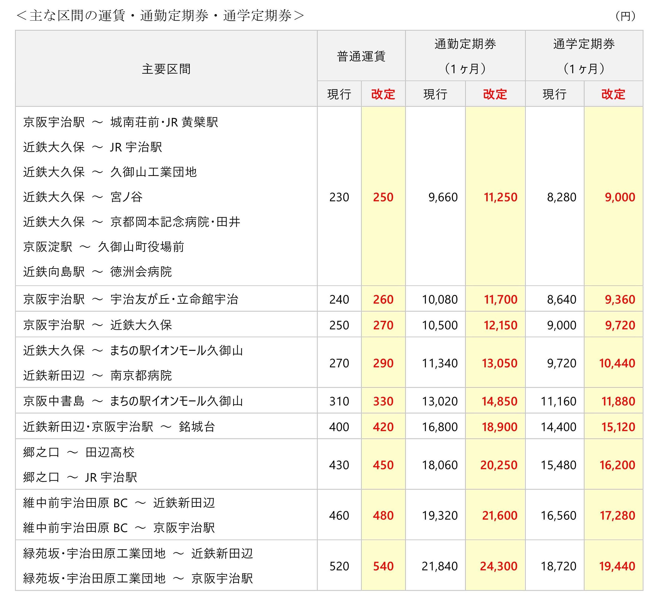Click row 京阪中書島 ～ まちの駅イオンモール久御山
Viewport: 672px width, 616px height.
point(133,401)
